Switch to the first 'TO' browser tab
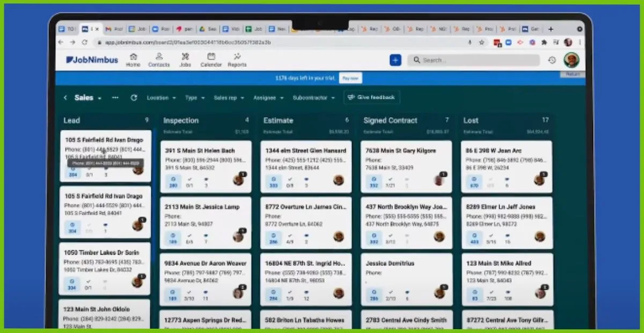The height and width of the screenshot is (333, 644). (x=68, y=28)
